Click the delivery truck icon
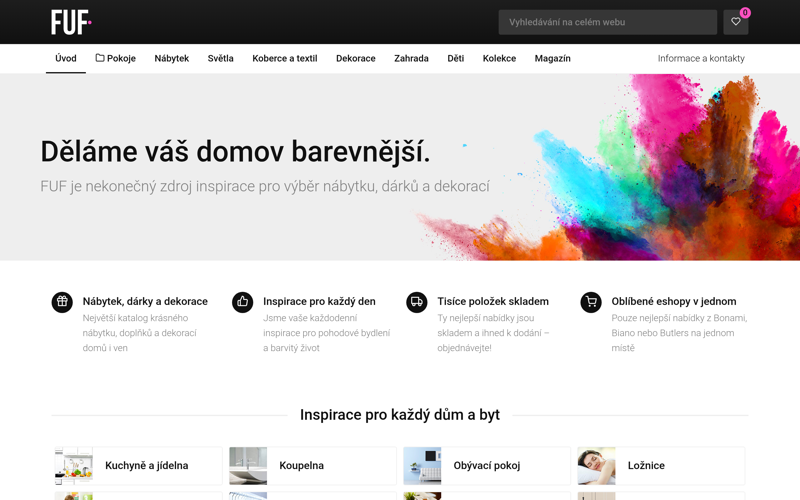The image size is (800, 500). [416, 302]
